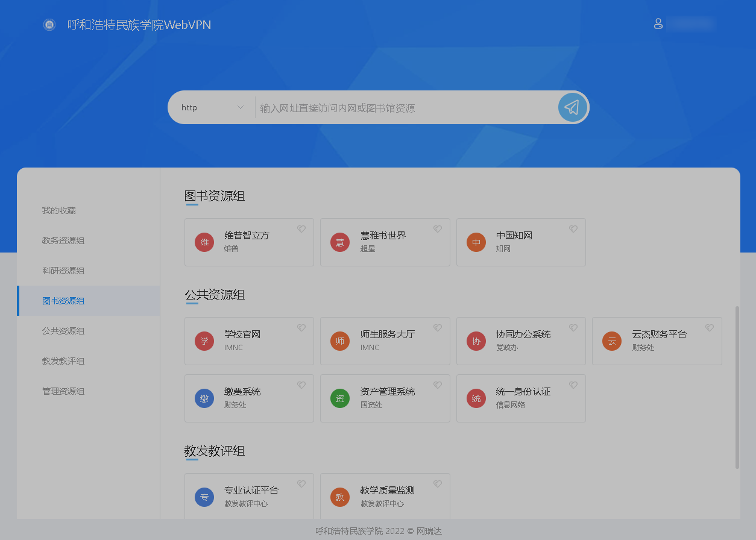Screen dimensions: 756x540
Task: Click the green 资 icon for 资产管理系统
Action: (340, 398)
